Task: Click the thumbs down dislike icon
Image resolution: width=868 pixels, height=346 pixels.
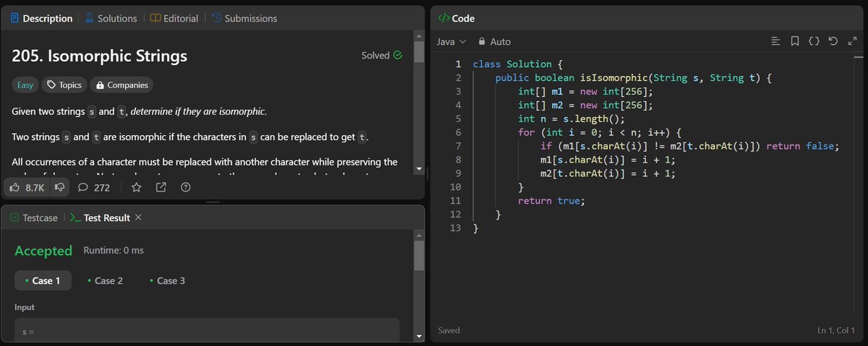Action: tap(60, 188)
